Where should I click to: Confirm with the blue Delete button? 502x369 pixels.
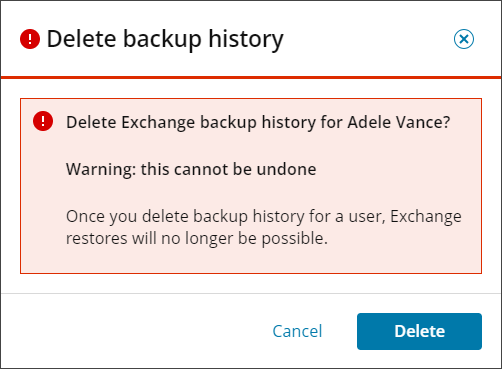click(x=419, y=331)
